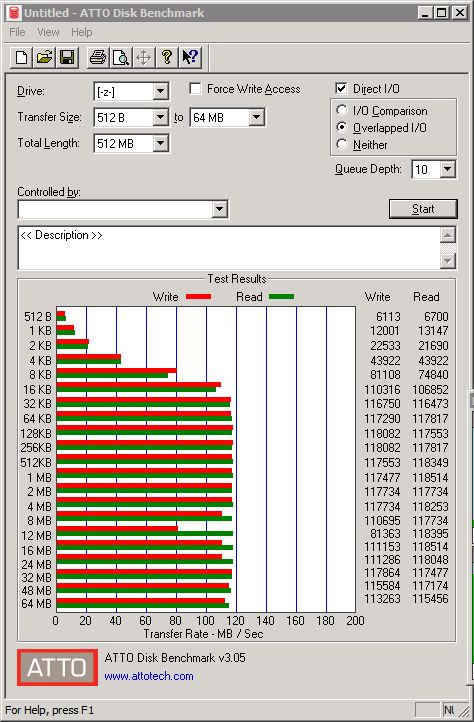
Task: Open a saved benchmark file
Action: pyautogui.click(x=44, y=58)
